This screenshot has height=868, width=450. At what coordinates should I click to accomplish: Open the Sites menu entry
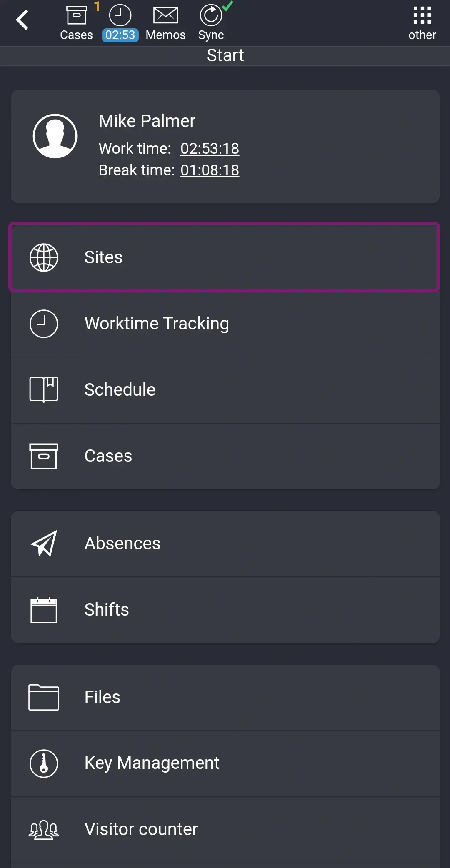click(225, 257)
